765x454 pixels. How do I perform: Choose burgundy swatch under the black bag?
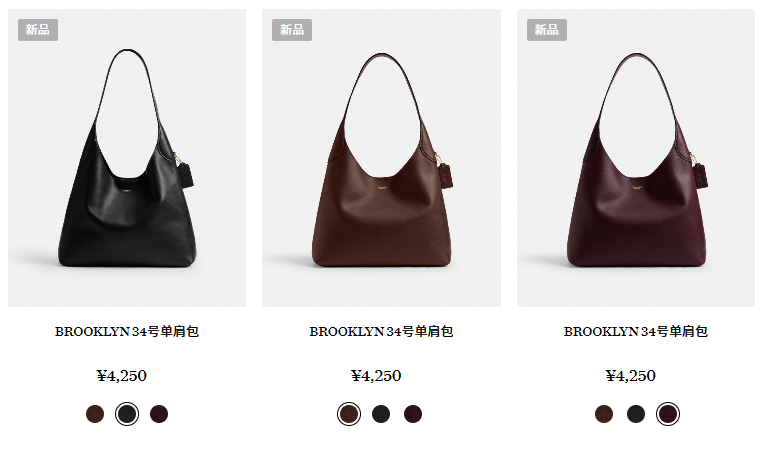(x=159, y=414)
